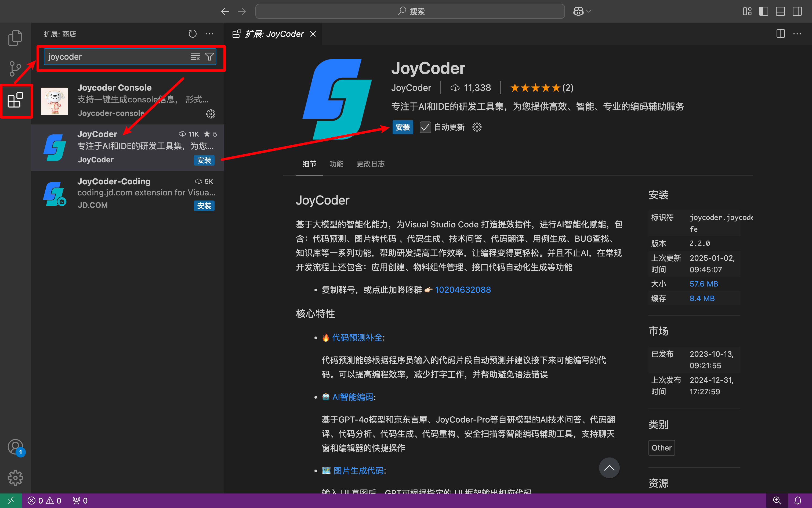Open the JoyCoder publisher link

point(411,88)
